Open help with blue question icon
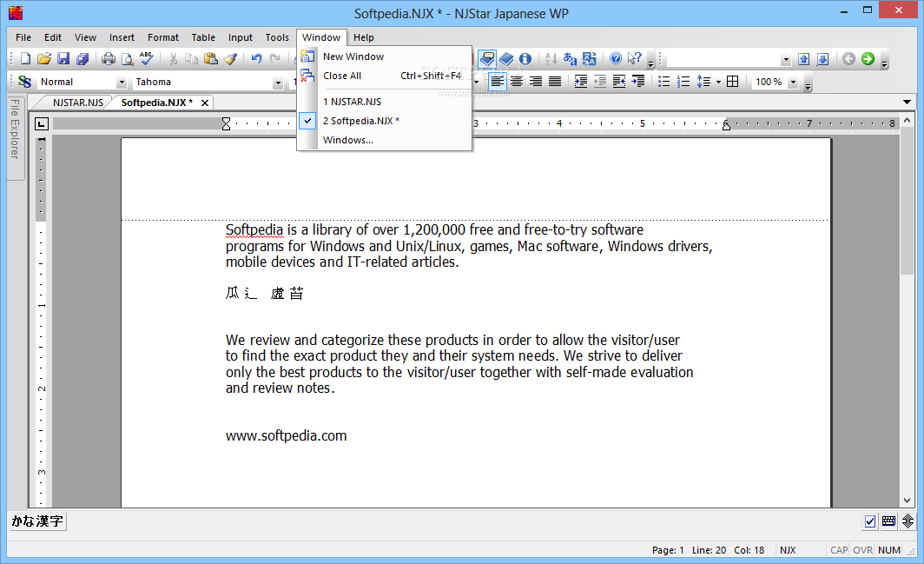 click(615, 58)
